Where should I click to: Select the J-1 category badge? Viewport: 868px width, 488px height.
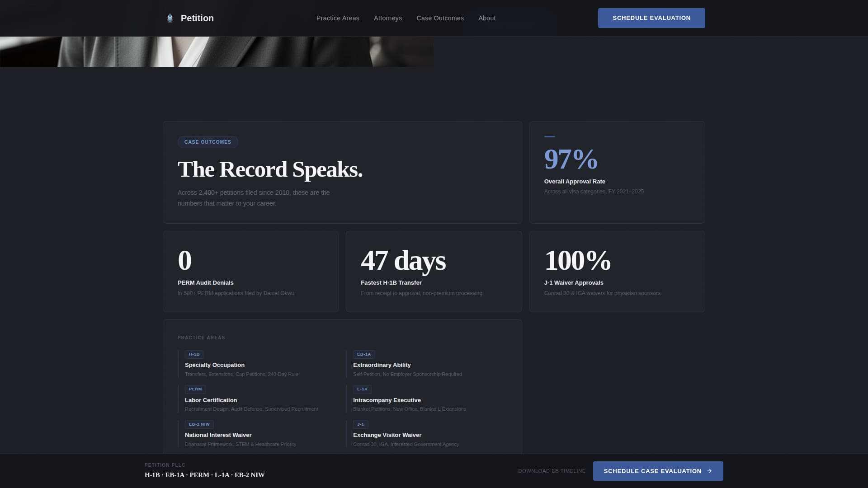pyautogui.click(x=360, y=424)
